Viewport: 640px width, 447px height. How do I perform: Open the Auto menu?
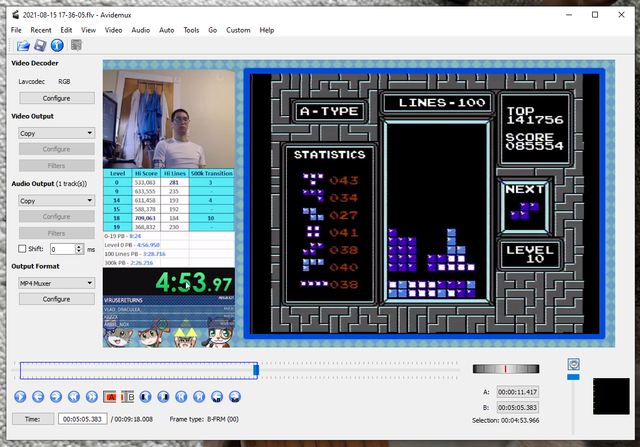tap(167, 30)
